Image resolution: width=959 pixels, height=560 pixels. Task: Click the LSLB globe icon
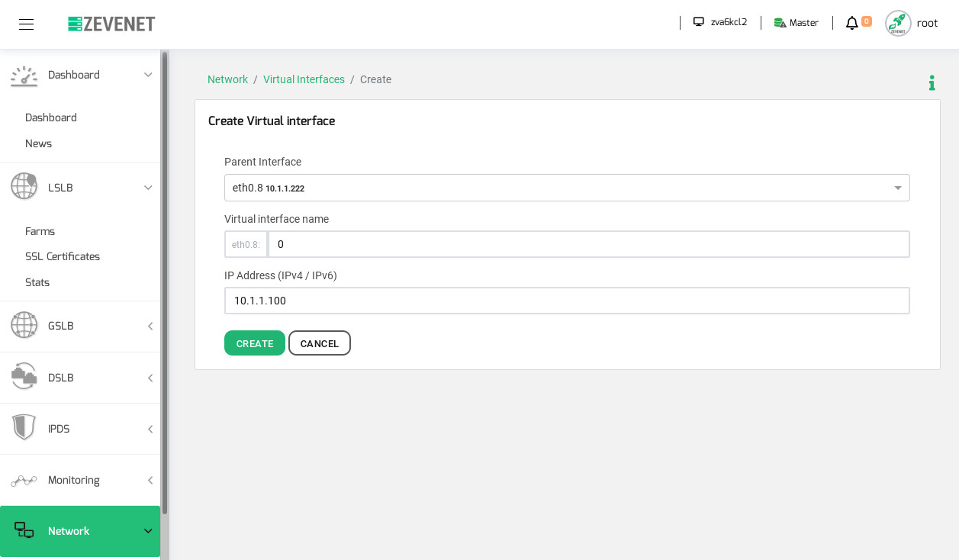(x=24, y=186)
